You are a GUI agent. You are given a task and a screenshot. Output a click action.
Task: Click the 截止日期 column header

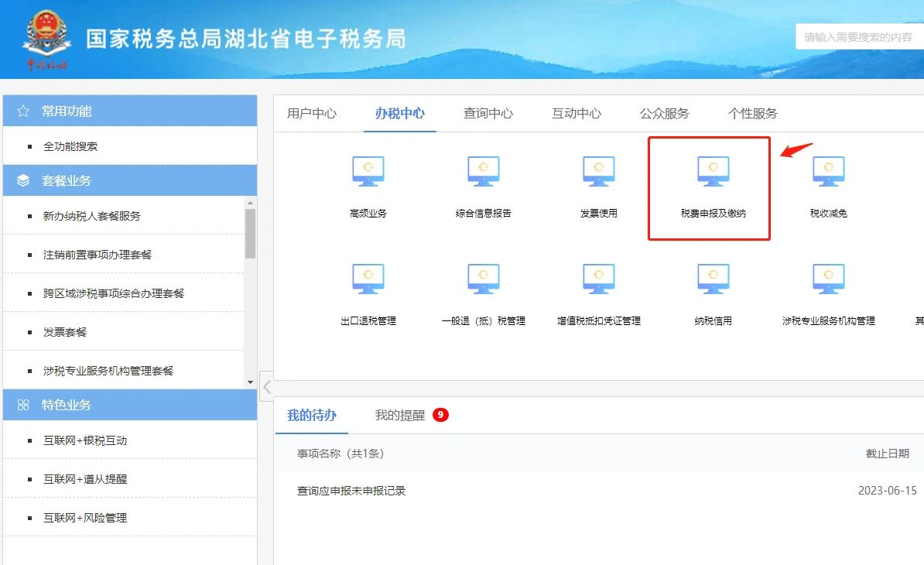click(887, 454)
